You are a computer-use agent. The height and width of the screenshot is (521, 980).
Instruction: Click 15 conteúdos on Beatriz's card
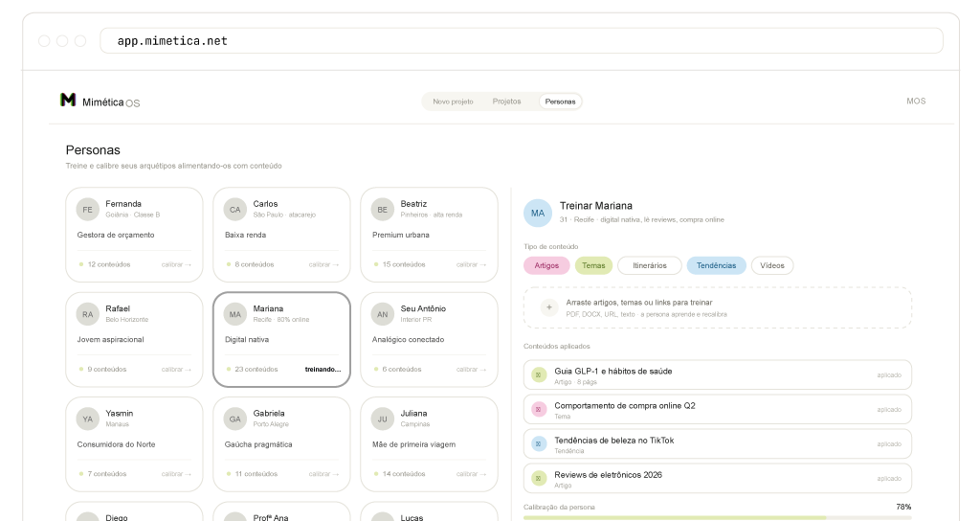click(x=404, y=264)
